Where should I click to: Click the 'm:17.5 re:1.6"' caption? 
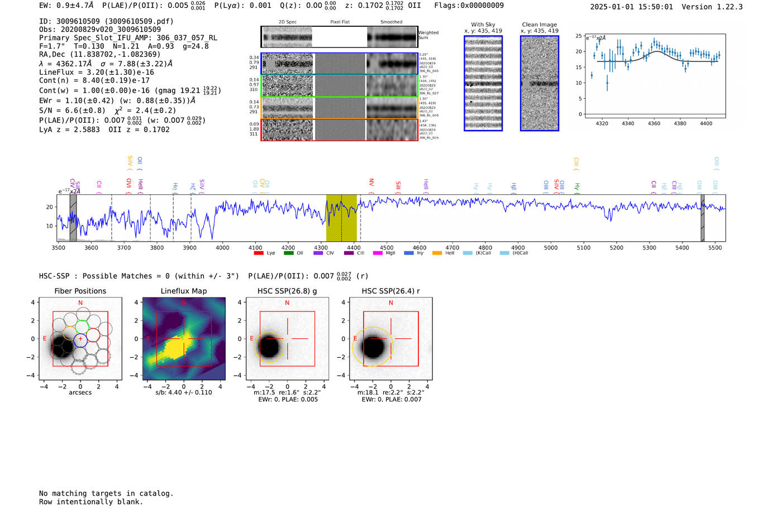point(287,392)
